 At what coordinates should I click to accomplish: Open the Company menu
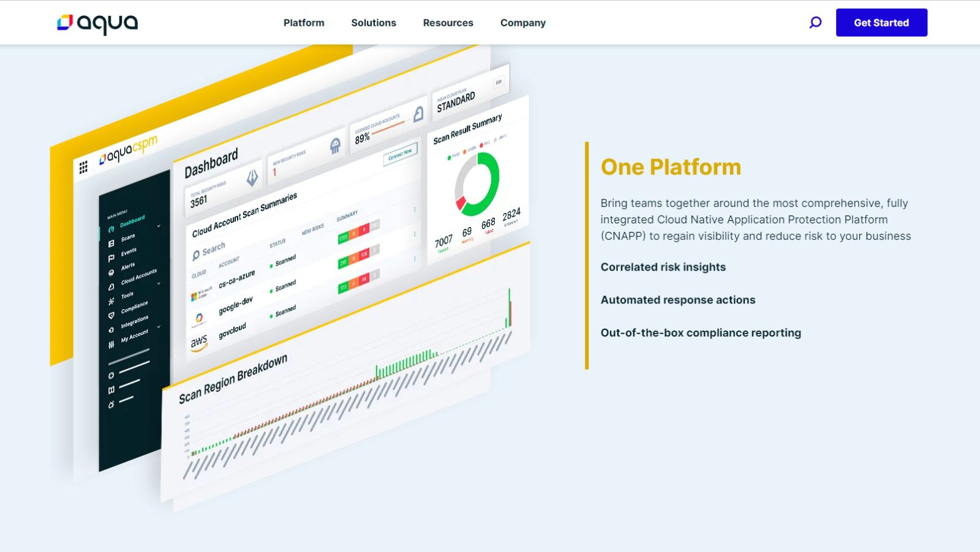tap(523, 23)
